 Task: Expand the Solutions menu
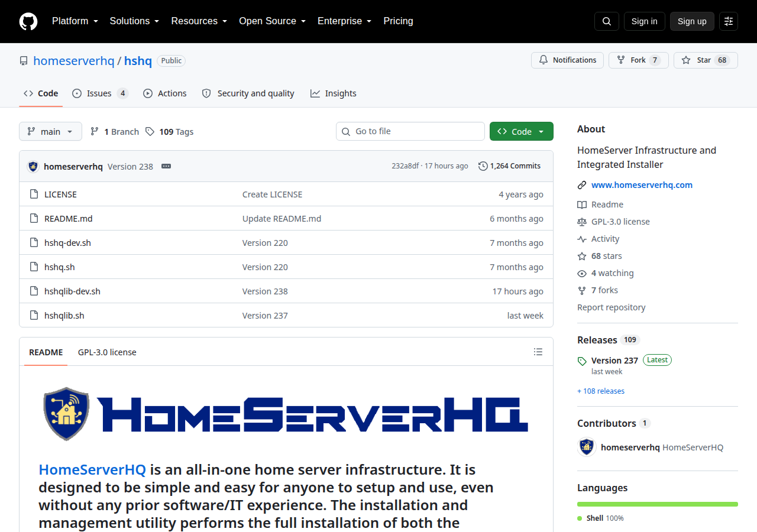134,21
